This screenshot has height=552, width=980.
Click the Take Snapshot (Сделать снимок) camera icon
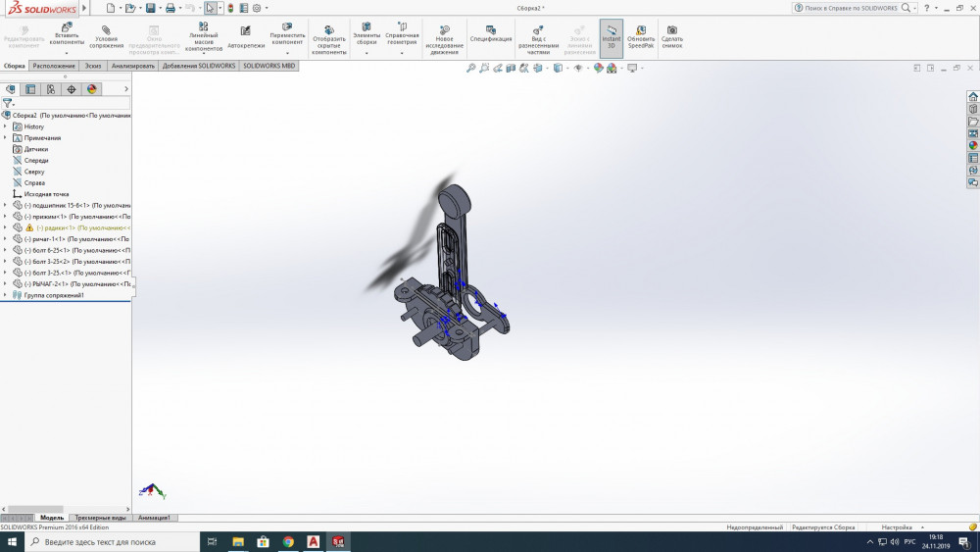pos(671,34)
